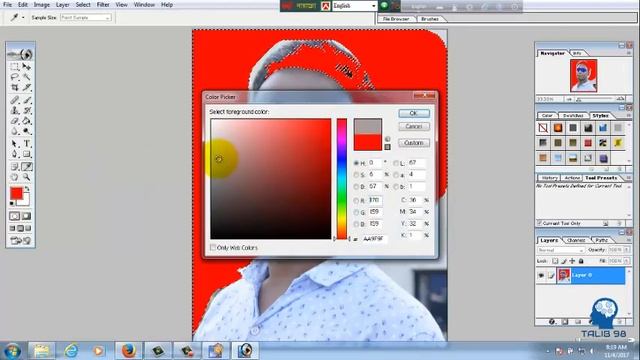Click OK in the Color Picker
Screen dimensions: 640x360
[413, 113]
